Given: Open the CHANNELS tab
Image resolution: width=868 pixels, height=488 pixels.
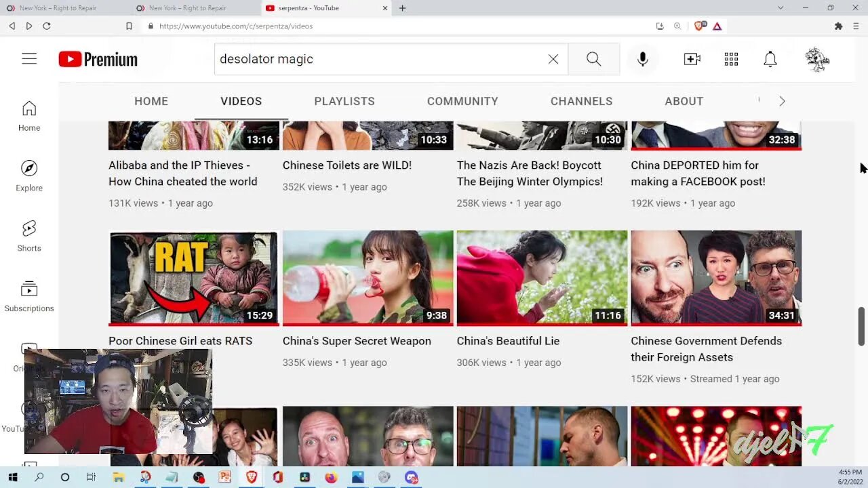Looking at the screenshot, I should click(x=581, y=101).
